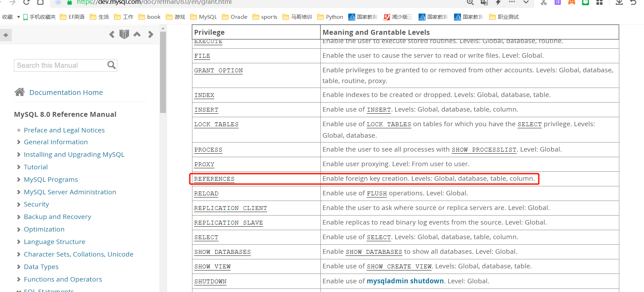Click the browser zoom magnifier icon
Viewport: 644px width, 292px height.
pos(470,2)
